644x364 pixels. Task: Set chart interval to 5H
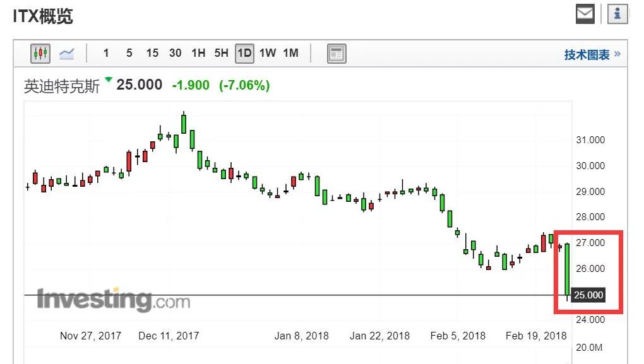click(x=221, y=54)
